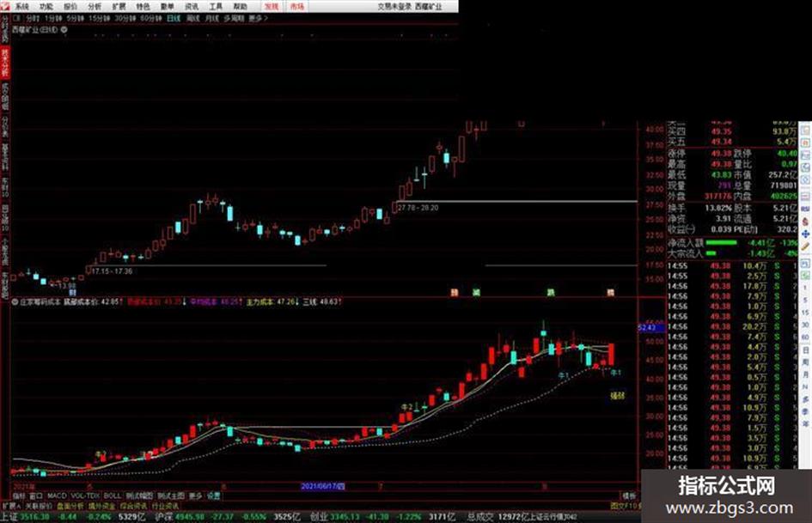Click the 27.78 - 28.20 gap label
The width and height of the screenshot is (812, 523).
(418, 208)
